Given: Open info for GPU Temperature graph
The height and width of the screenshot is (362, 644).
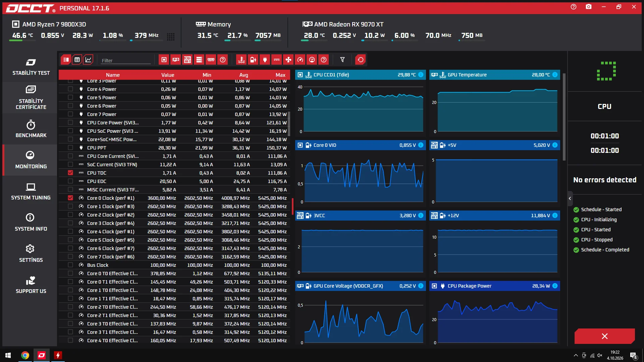Looking at the screenshot, I should pyautogui.click(x=555, y=75).
